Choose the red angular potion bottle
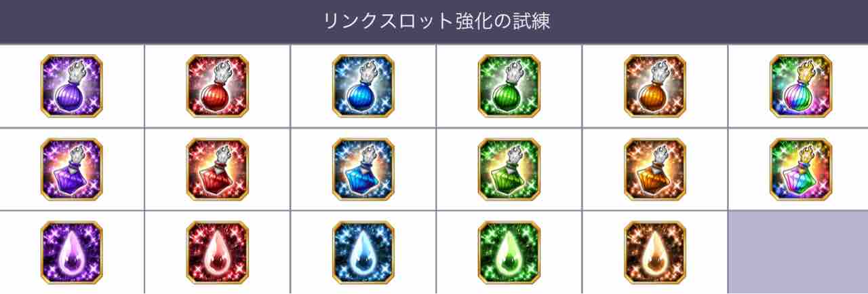Screen dimensions: 868x294 click(217, 169)
